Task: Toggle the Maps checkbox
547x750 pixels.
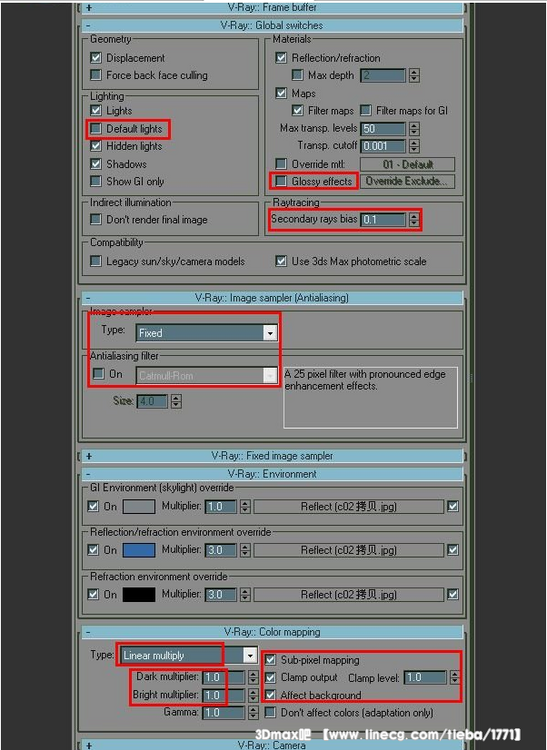Action: pyautogui.click(x=281, y=93)
